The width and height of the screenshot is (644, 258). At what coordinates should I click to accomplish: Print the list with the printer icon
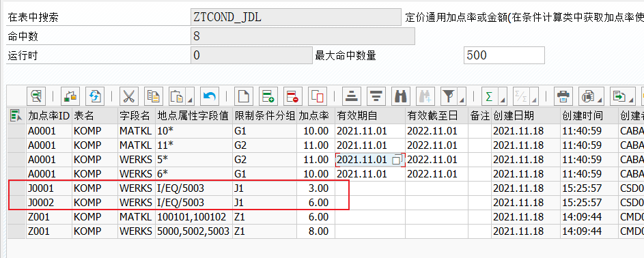click(x=563, y=97)
